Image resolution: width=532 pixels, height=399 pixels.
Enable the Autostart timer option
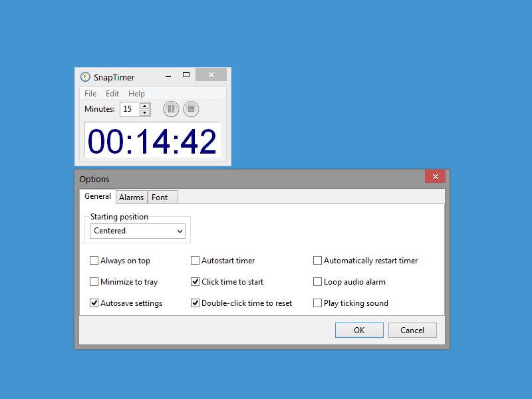click(x=195, y=261)
